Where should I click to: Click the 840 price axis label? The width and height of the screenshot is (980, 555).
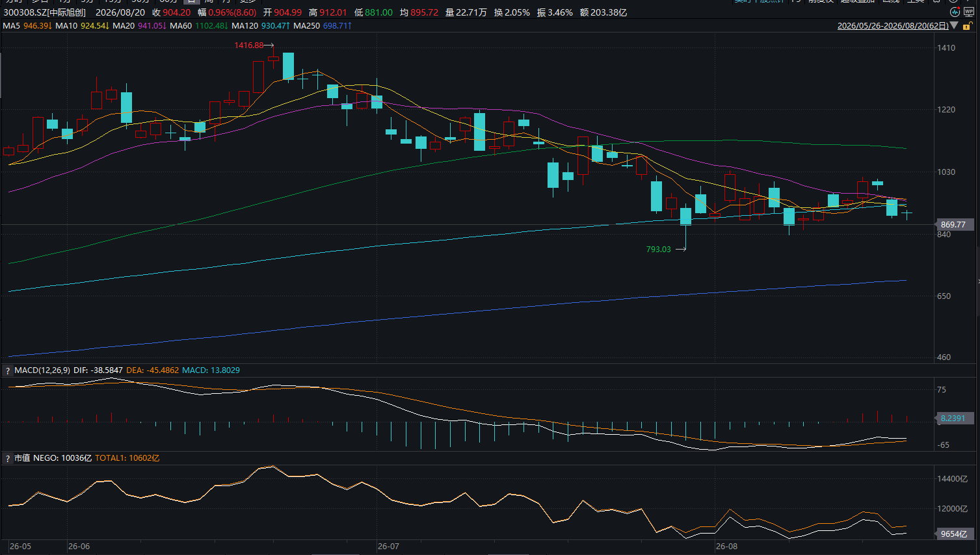pyautogui.click(x=944, y=235)
